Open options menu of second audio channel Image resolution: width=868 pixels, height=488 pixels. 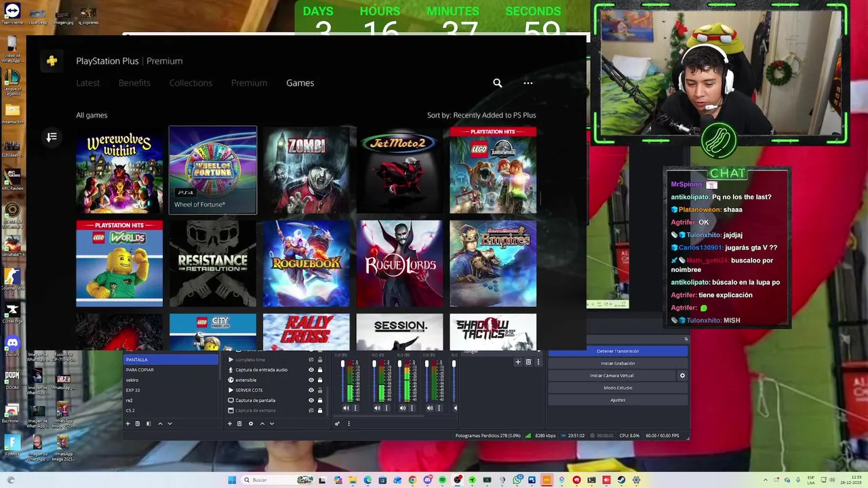coord(387,408)
